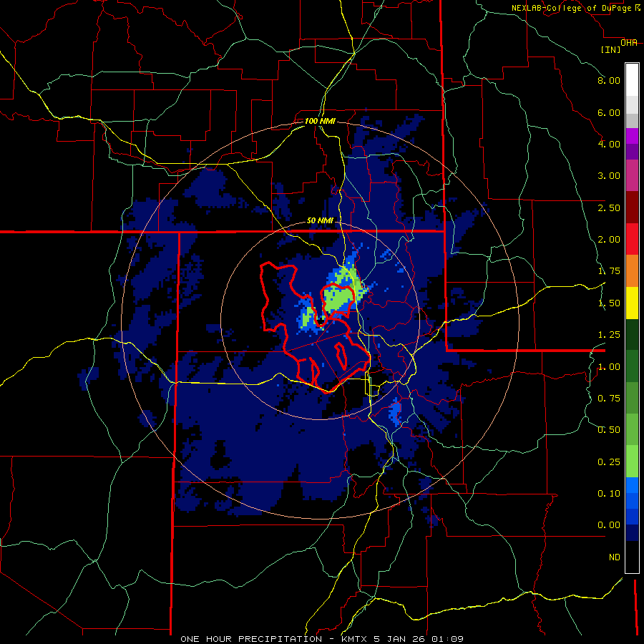Click the yellow 1.50 legend swatch

[632, 303]
